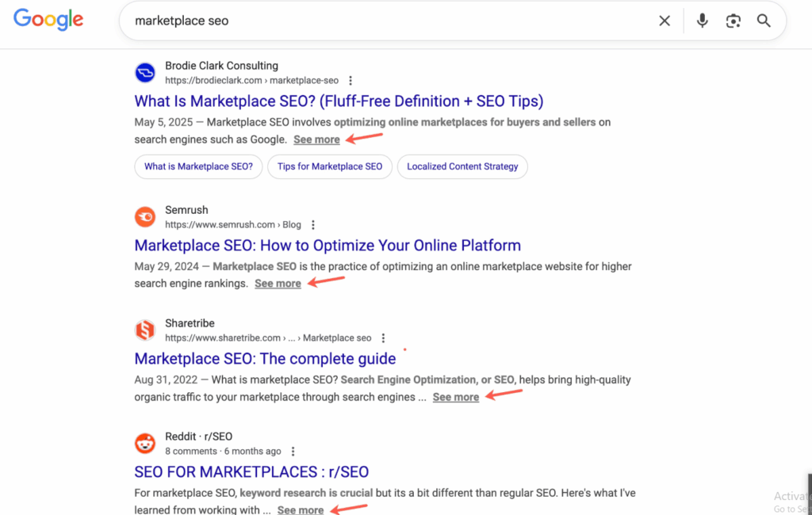Expand 'See more' under Sharetribe snippet
Image resolution: width=812 pixels, height=515 pixels.
click(x=456, y=397)
